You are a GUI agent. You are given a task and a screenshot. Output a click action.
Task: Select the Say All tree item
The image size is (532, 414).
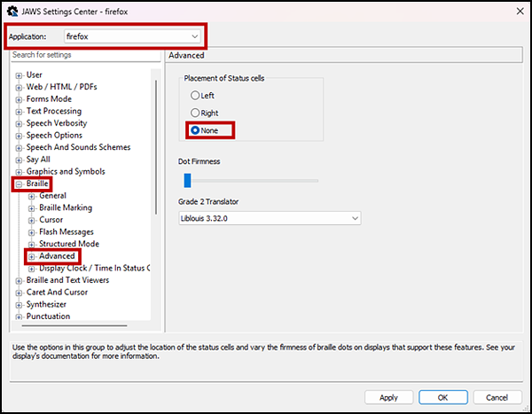[x=38, y=160]
